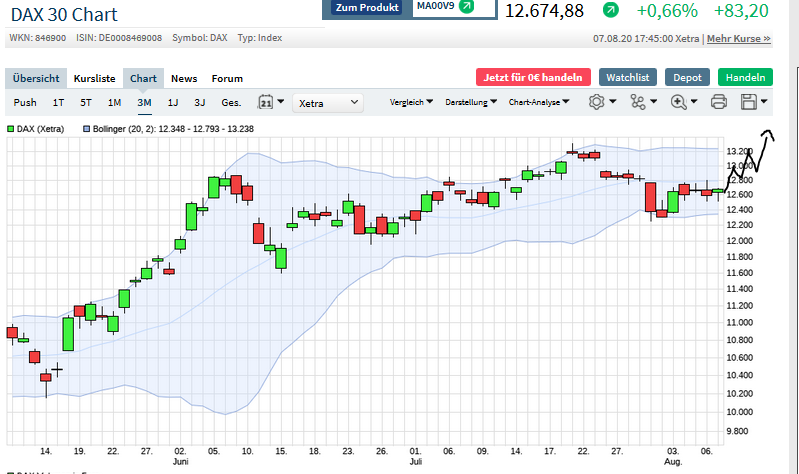Open the Vergleich dropdown
Image resolution: width=799 pixels, height=474 pixels.
coord(411,102)
